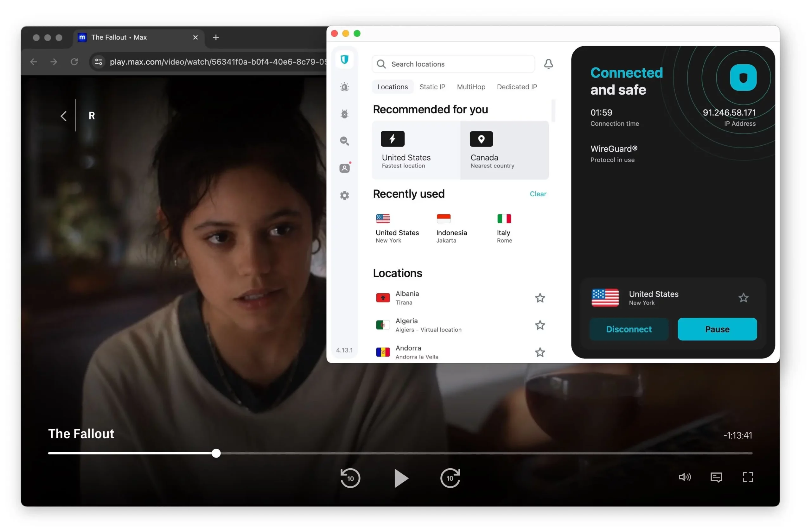Click the VPN shield icon in sidebar

pyautogui.click(x=345, y=60)
